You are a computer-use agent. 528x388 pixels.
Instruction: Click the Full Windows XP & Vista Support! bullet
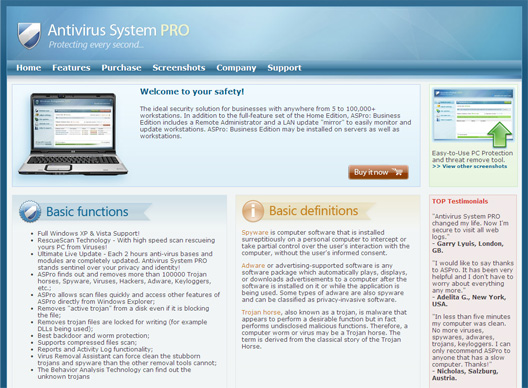tap(88, 233)
